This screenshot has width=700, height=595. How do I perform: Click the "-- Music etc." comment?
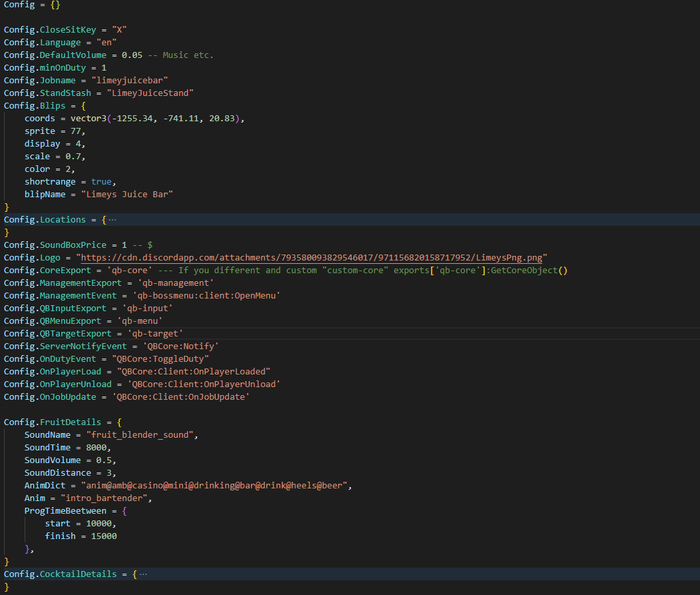click(x=180, y=55)
